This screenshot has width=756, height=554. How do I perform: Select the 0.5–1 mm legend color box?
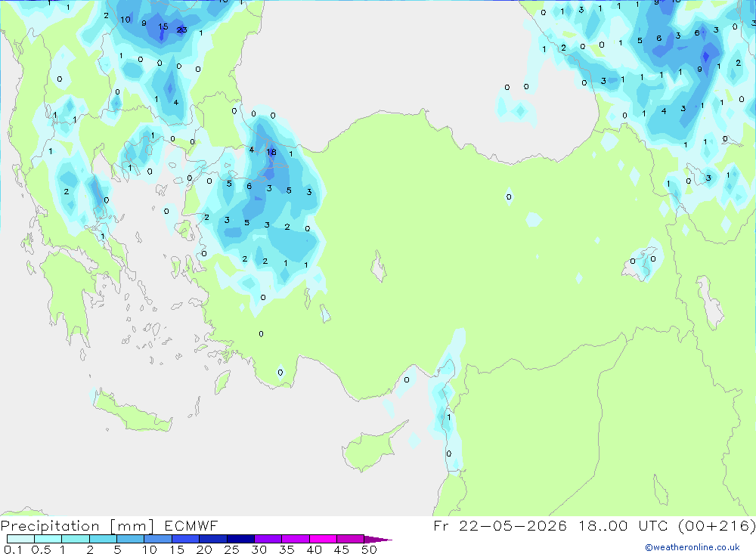(x=48, y=539)
